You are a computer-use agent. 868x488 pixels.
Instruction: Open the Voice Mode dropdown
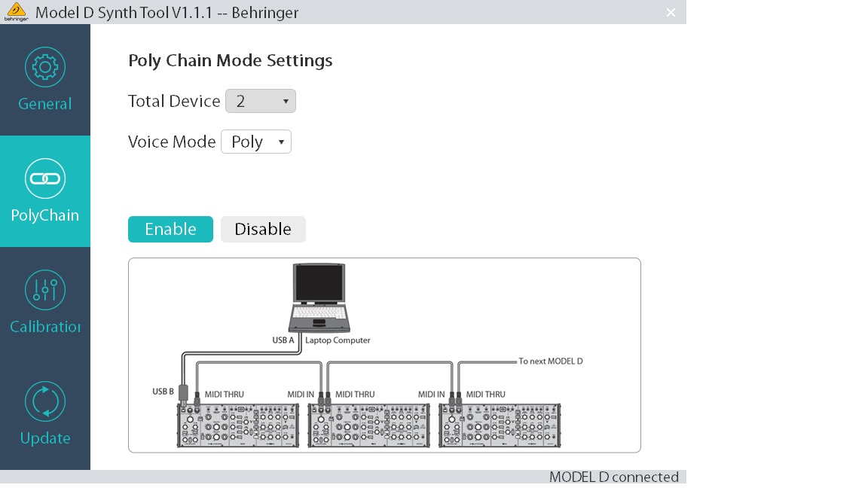coord(256,141)
